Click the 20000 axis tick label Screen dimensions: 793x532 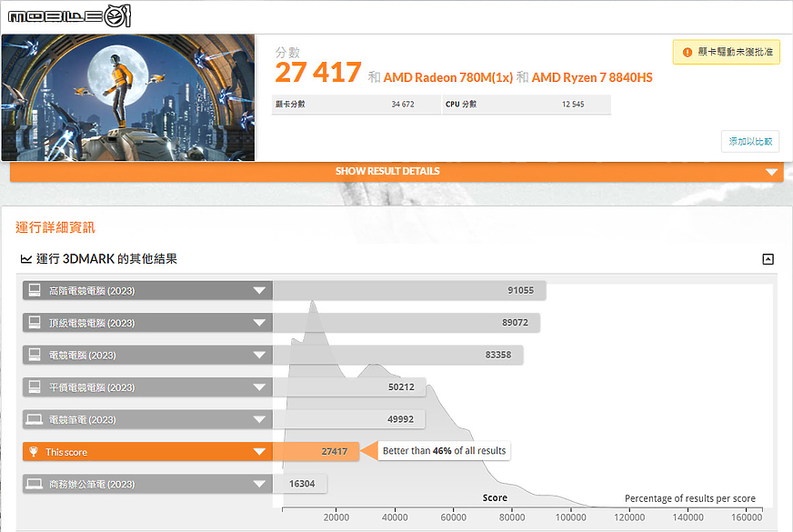(336, 517)
